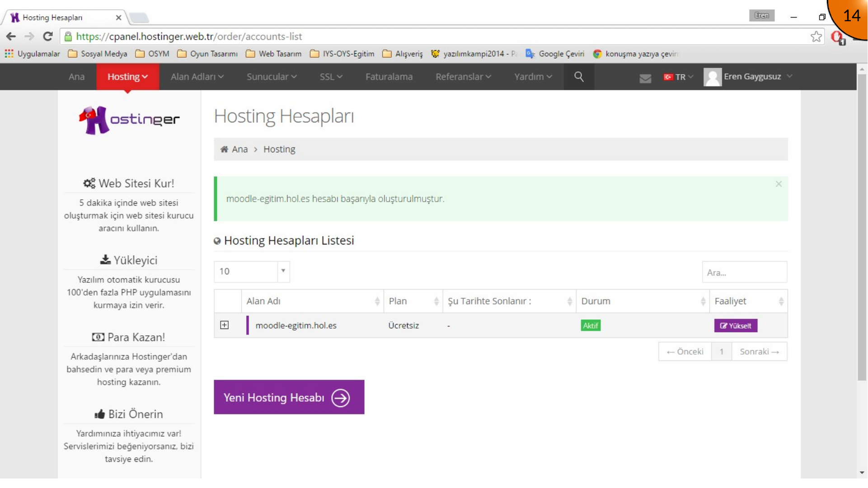Expand moodle-egitim.hol.es row with plus
The height and width of the screenshot is (488, 868).
(225, 325)
